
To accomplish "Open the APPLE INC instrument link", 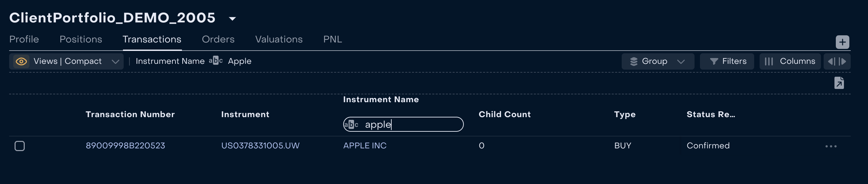I will [365, 146].
